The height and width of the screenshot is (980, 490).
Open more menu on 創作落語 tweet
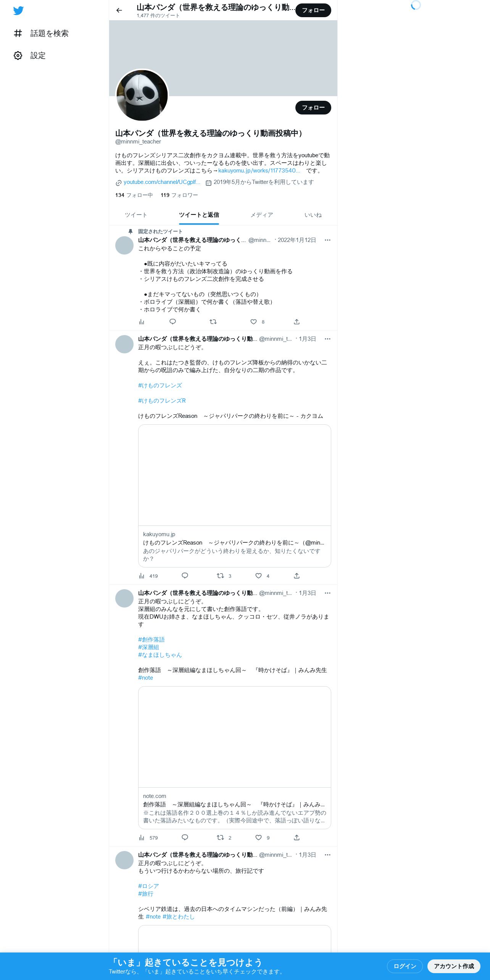(327, 593)
